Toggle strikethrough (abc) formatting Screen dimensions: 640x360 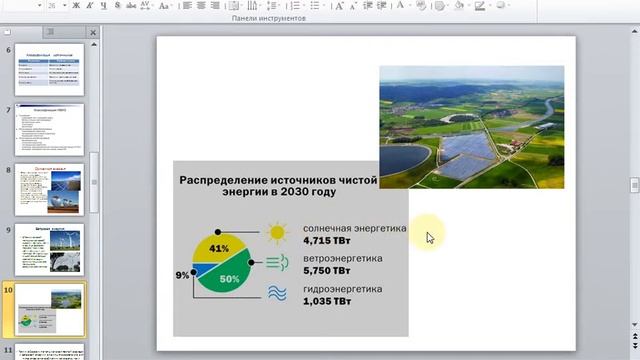pos(131,5)
